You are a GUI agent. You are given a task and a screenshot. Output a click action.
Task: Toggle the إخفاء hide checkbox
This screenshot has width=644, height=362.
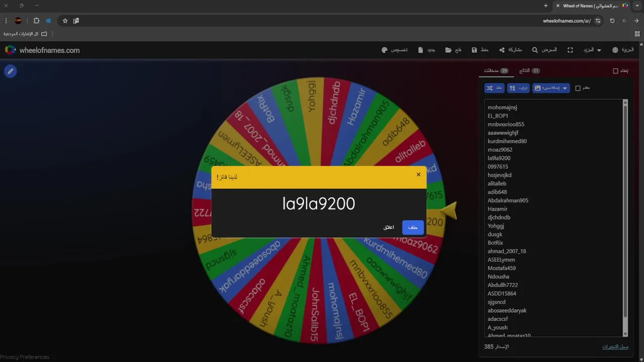point(615,71)
